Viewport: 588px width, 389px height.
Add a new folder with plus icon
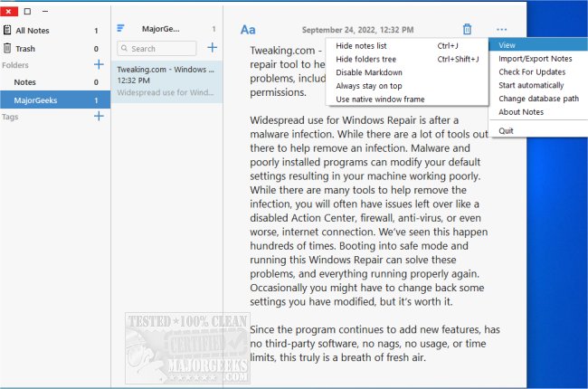[x=99, y=64]
